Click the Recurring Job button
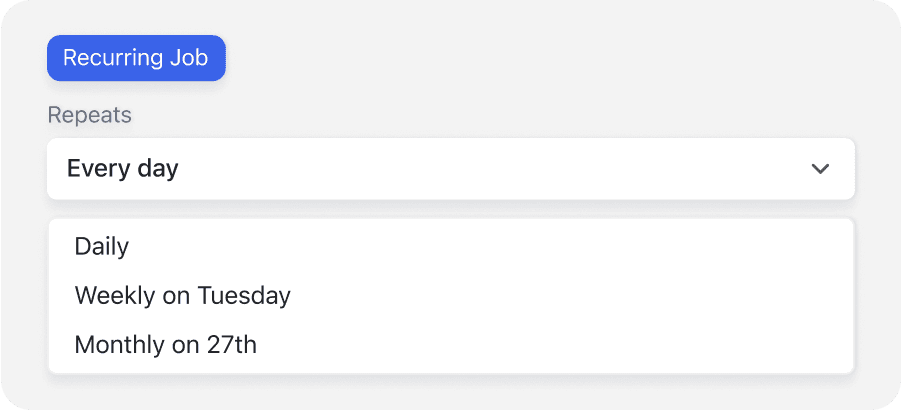901x410 pixels. pos(136,58)
